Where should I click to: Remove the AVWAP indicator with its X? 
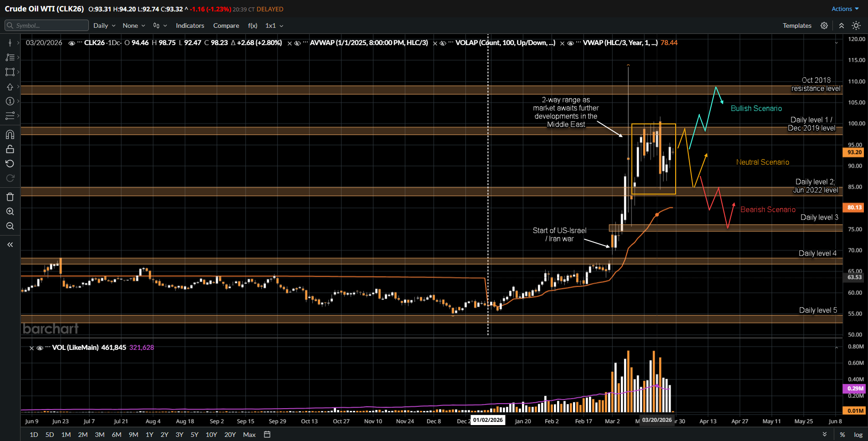tap(289, 43)
